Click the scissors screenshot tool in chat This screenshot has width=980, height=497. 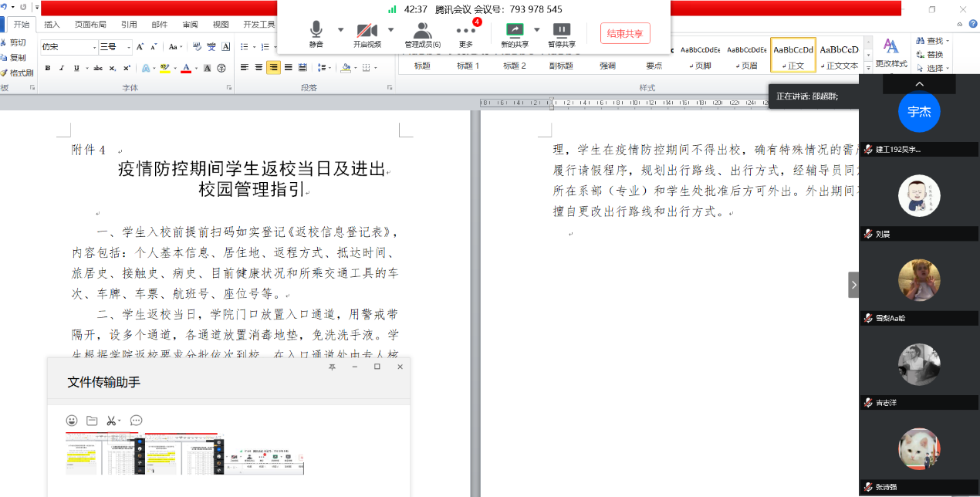(111, 421)
